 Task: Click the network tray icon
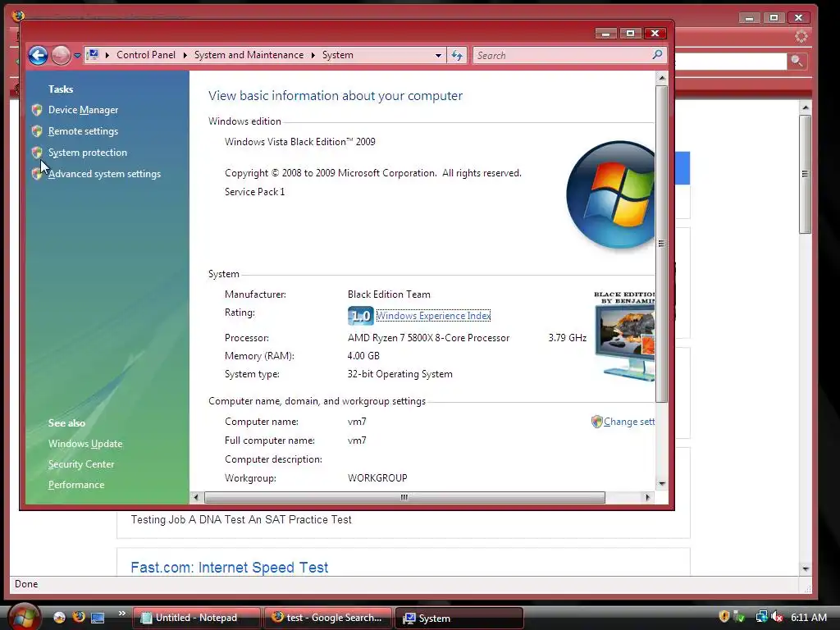point(761,617)
